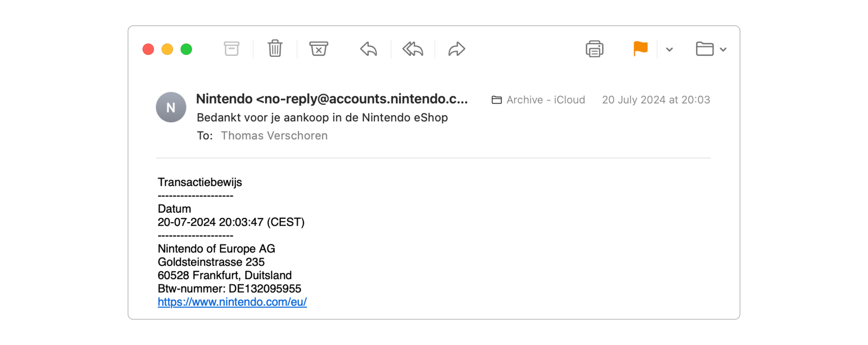
Task: Toggle the orange flag on this message
Action: (x=640, y=49)
